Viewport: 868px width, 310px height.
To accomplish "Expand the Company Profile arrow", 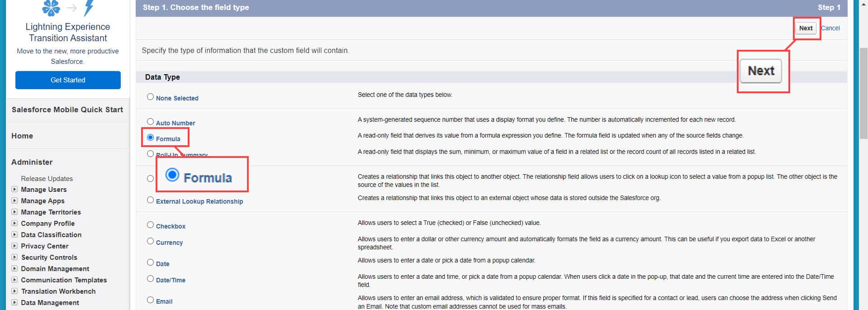I will coord(14,223).
